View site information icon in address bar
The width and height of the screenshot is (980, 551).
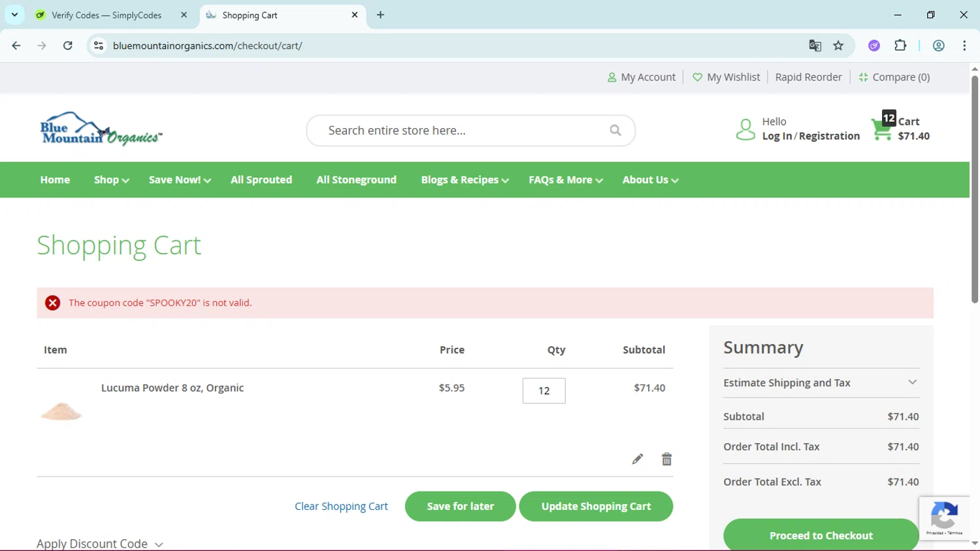[x=99, y=46]
